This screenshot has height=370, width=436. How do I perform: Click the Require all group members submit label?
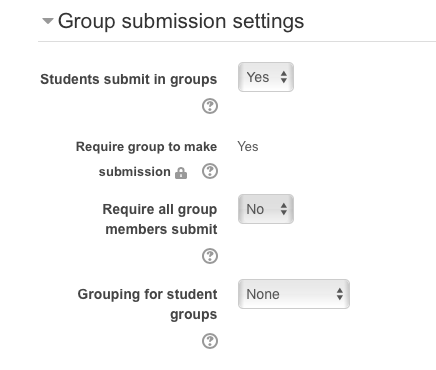point(160,219)
